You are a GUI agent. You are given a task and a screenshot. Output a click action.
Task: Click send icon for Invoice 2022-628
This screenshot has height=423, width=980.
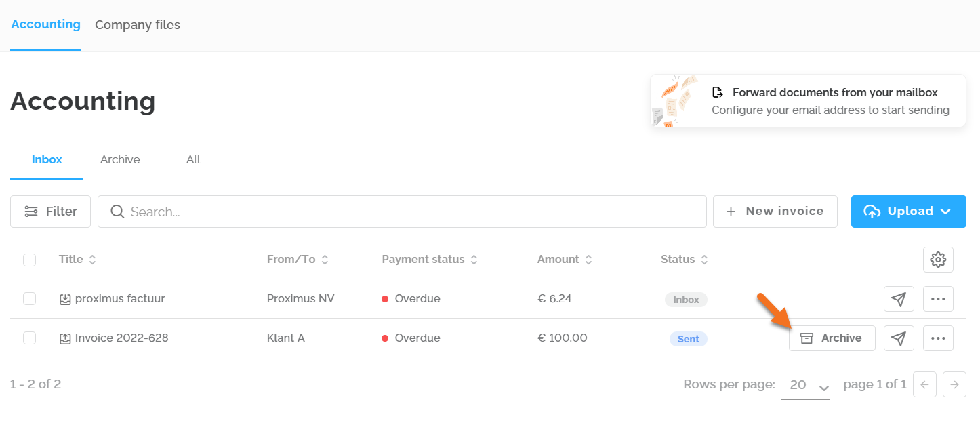coord(899,338)
